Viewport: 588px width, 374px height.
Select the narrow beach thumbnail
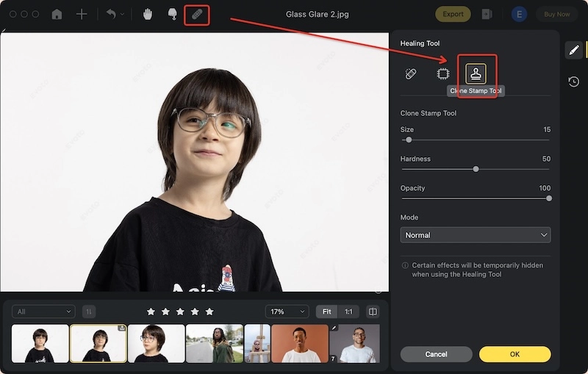257,344
